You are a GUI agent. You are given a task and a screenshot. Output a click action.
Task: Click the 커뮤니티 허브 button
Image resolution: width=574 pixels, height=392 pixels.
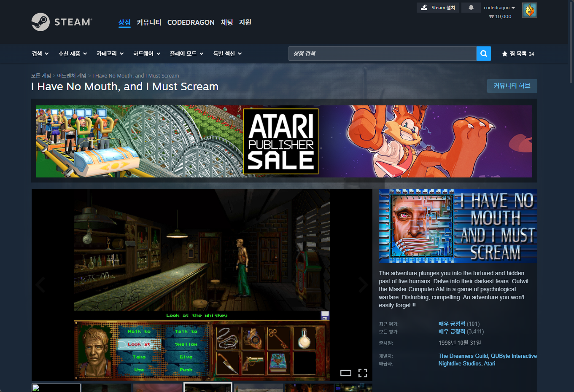pos(512,86)
